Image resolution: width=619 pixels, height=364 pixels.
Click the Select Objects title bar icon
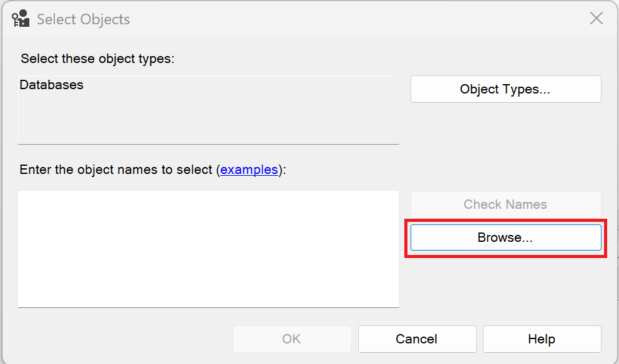pos(21,19)
